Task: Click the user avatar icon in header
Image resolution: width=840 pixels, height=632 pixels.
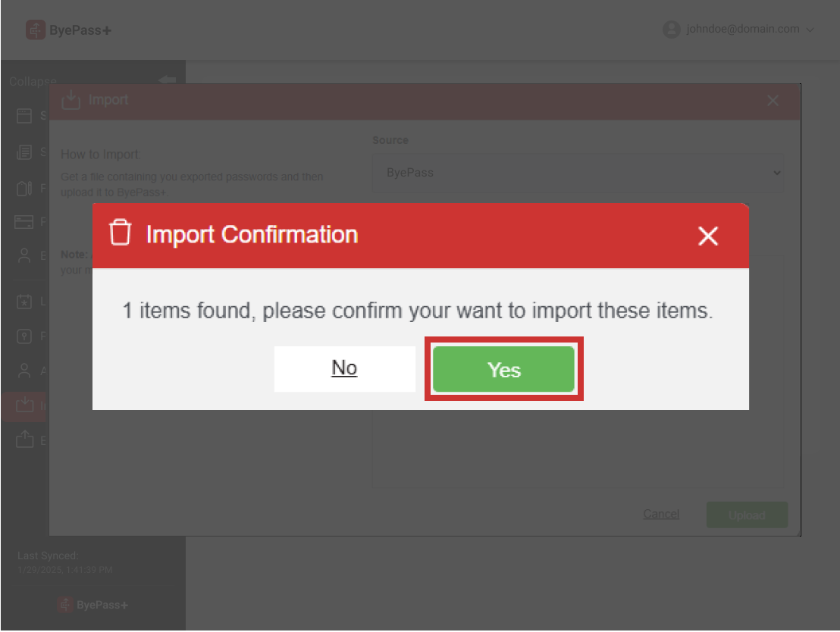Action: 671,30
